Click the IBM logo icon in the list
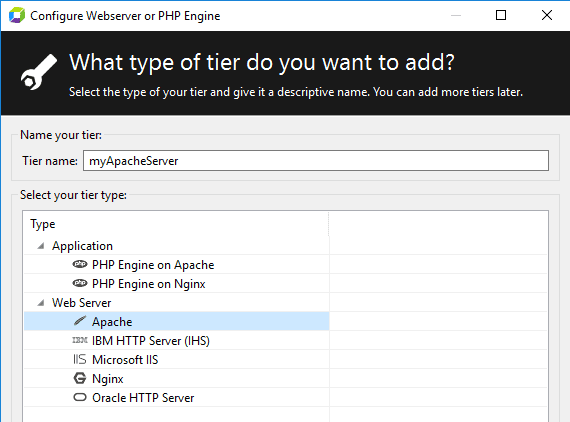 point(80,340)
